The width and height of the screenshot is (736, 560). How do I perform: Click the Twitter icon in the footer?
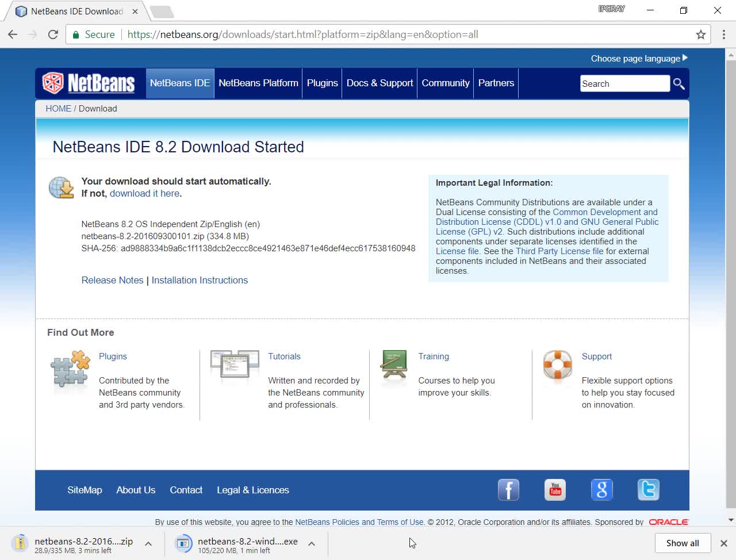pyautogui.click(x=648, y=490)
